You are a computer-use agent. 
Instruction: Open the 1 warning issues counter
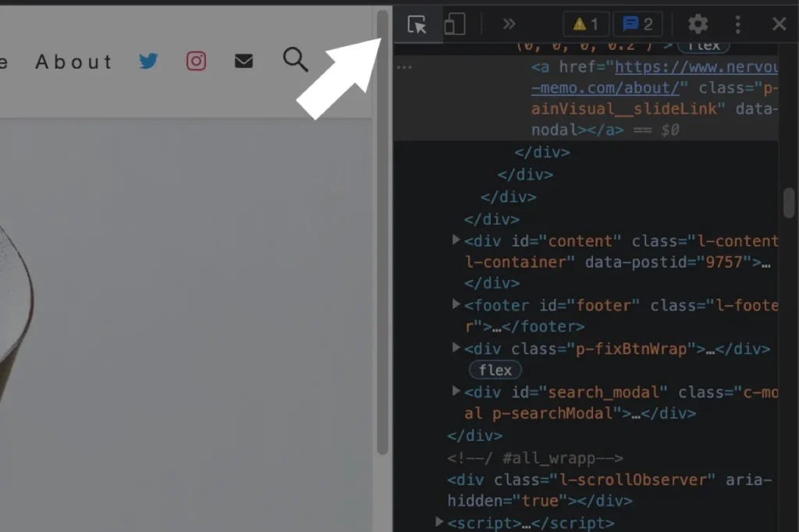pyautogui.click(x=585, y=24)
